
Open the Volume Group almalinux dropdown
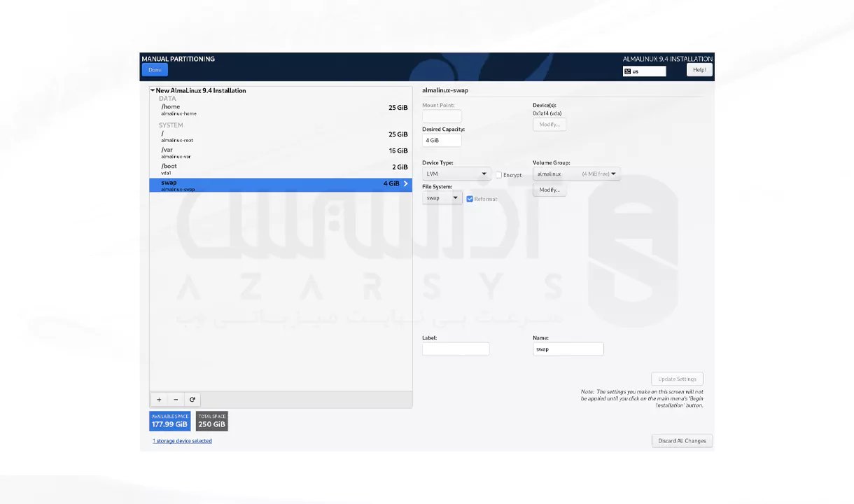click(x=576, y=174)
